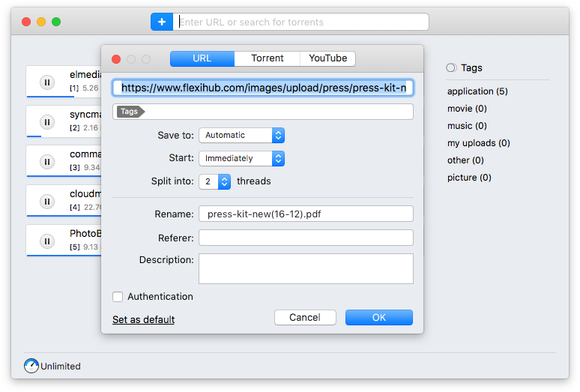Click the Unlimited speed gauge icon
This screenshot has height=392, width=580.
(31, 366)
